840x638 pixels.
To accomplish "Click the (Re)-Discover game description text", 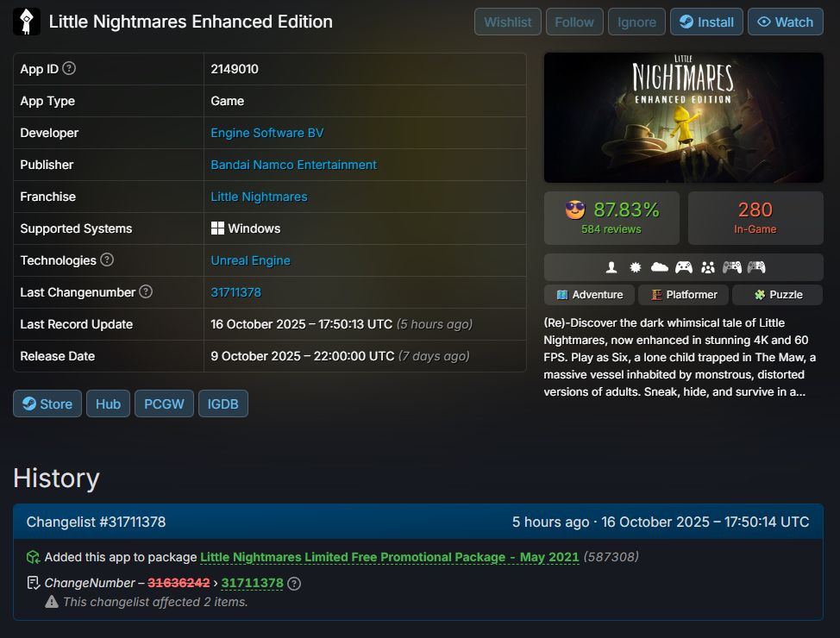I will [680, 357].
